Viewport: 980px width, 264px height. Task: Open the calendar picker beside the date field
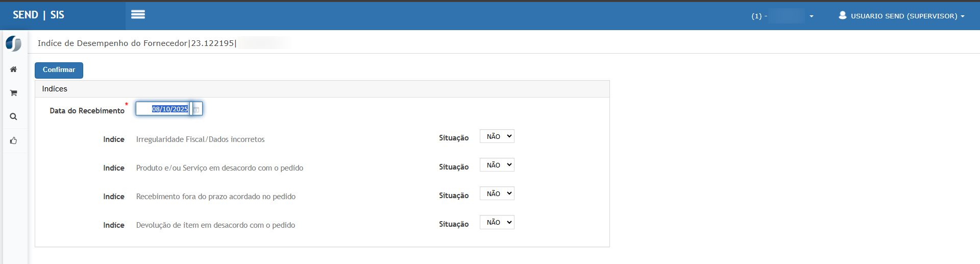197,109
